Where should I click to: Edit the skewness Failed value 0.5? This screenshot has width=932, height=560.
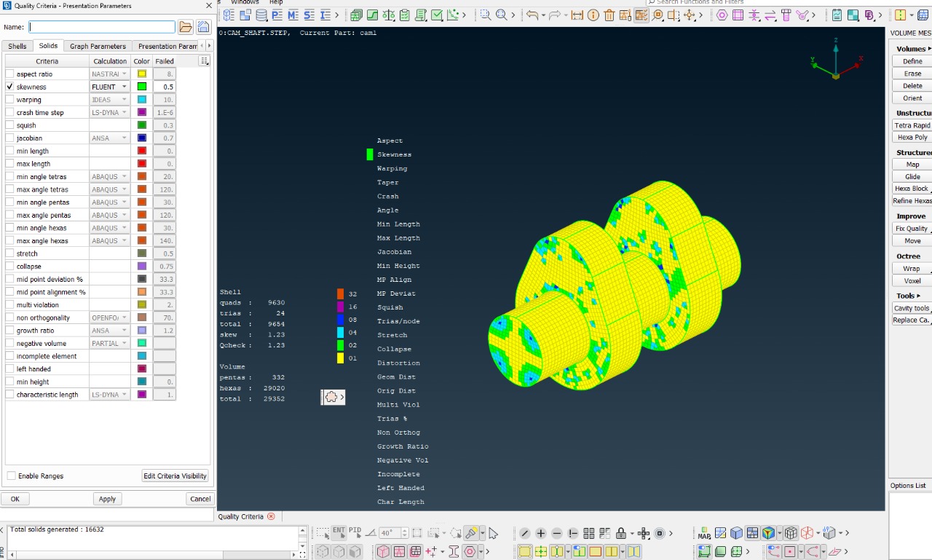(165, 87)
